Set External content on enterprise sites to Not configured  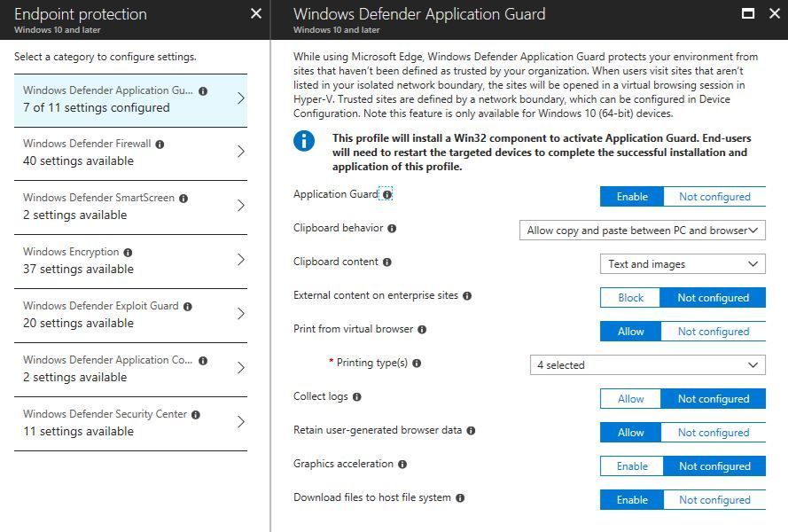(714, 298)
